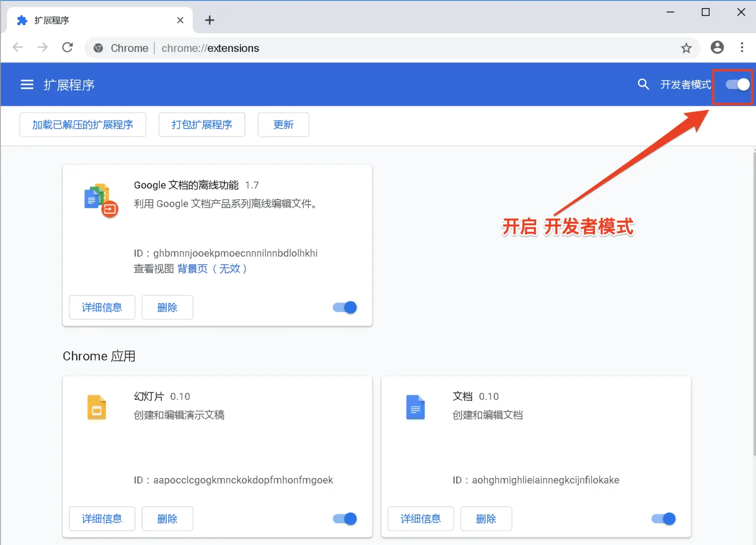Click the 更新 button
Screen dimensions: 756x545
pos(283,125)
